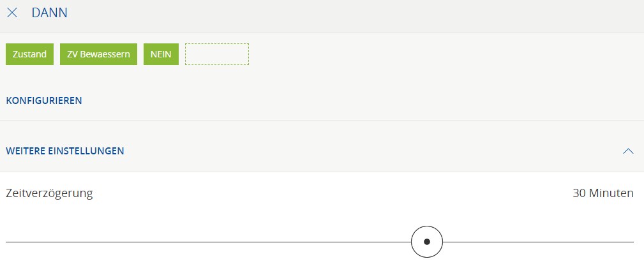Click blank space right of the dashed box
Screen dimensions: 644x273
(x=440, y=54)
